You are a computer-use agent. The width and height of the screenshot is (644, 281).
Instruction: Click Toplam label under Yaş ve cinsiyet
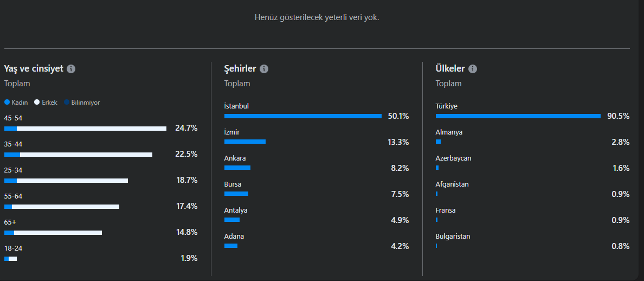point(17,84)
